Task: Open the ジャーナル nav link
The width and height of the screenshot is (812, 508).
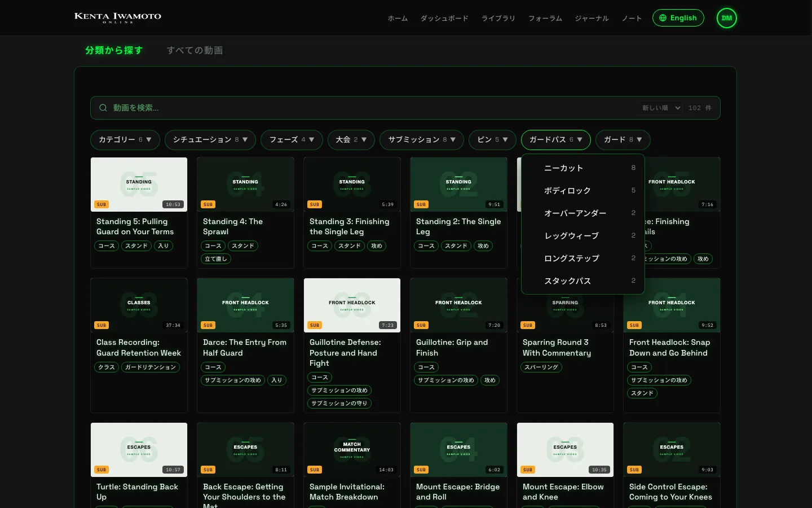Action: pyautogui.click(x=592, y=18)
